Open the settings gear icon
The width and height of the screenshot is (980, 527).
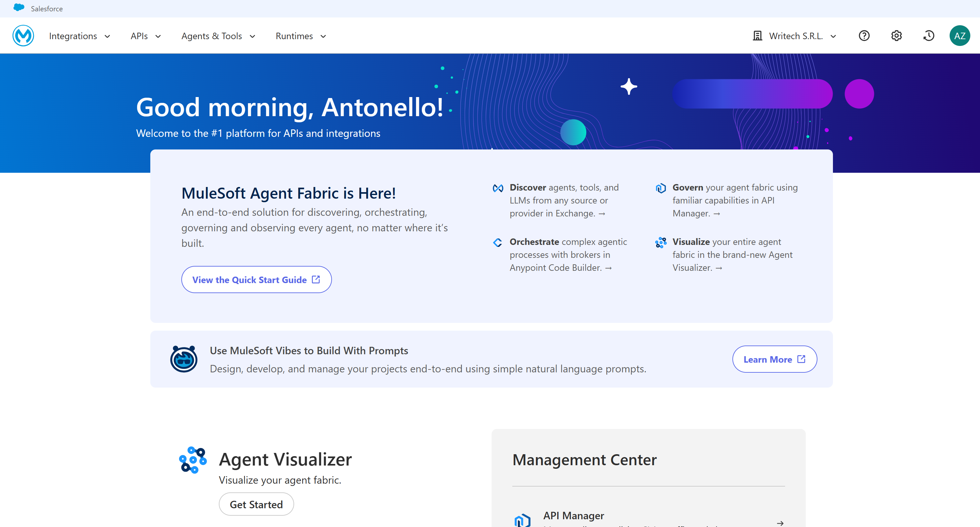pos(896,36)
